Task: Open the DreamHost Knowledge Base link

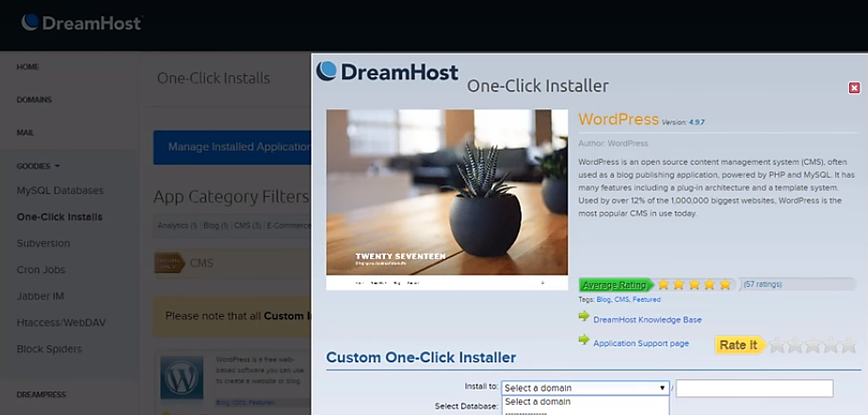Action: point(647,320)
